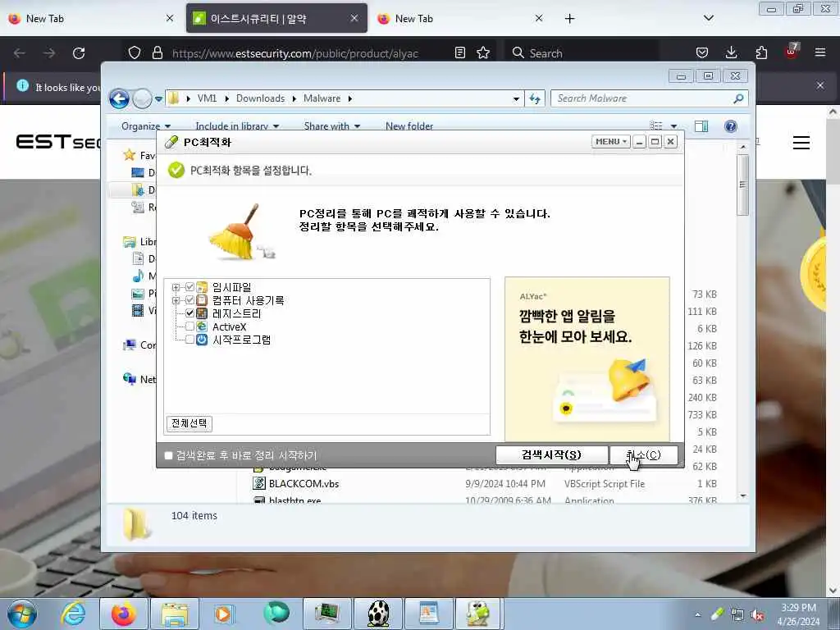
Task: Open the Firefox downloads arrow icon
Action: point(731,52)
